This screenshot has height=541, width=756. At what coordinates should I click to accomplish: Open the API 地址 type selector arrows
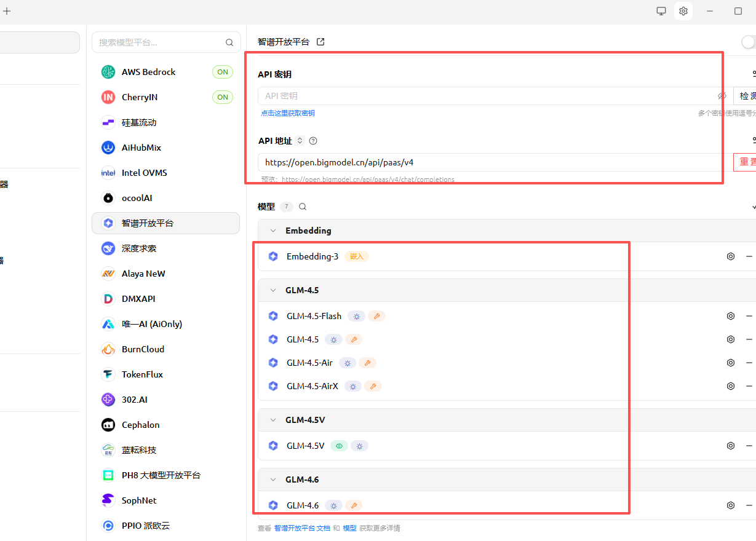[x=300, y=141]
